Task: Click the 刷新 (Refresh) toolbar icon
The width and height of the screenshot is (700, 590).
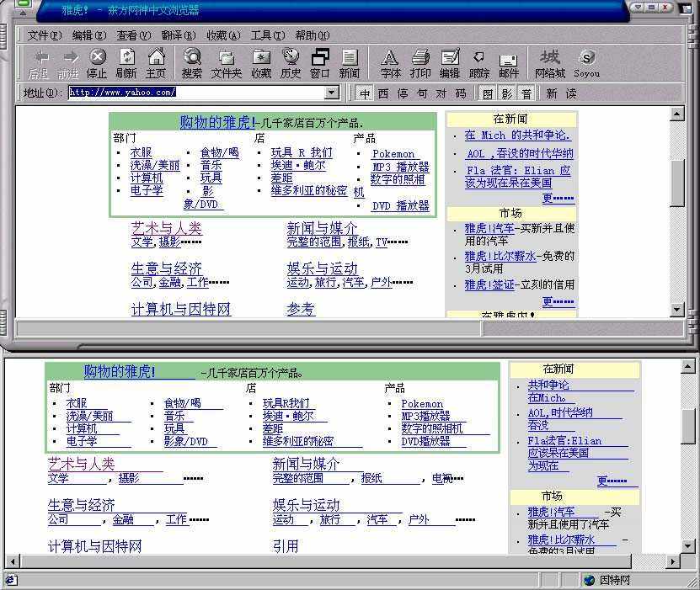Action: coord(126,61)
